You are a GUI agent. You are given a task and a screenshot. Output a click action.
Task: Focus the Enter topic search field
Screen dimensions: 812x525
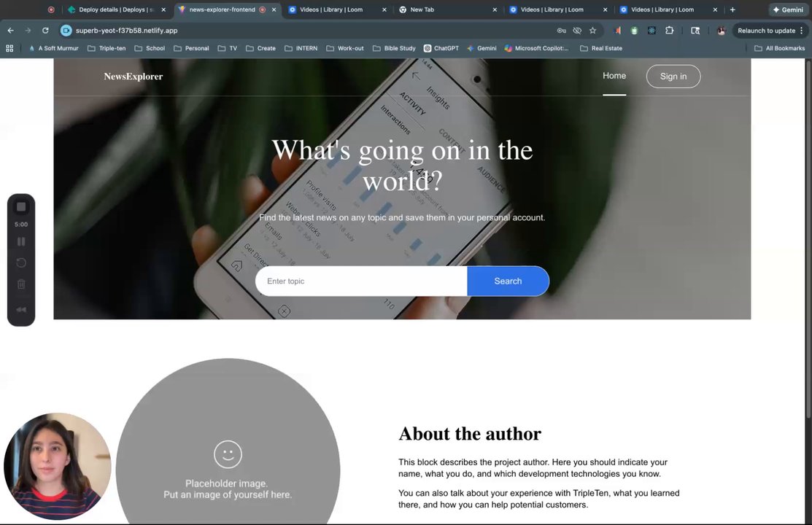pos(361,281)
